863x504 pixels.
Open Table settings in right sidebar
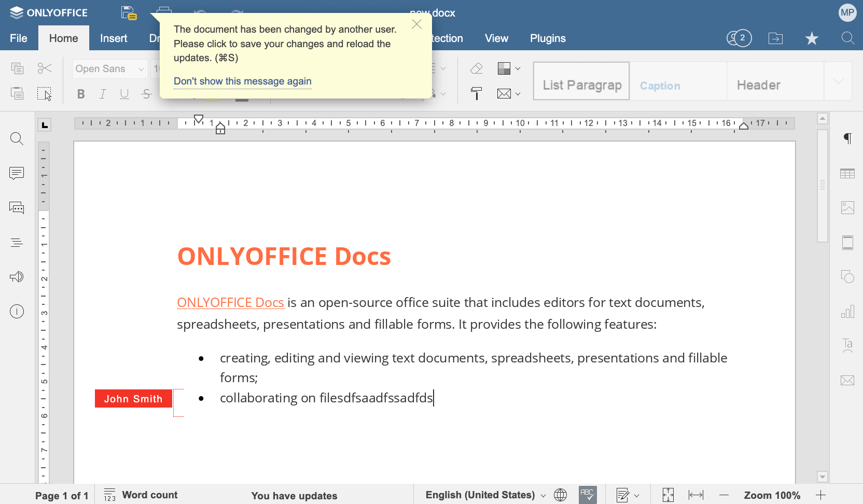847,173
